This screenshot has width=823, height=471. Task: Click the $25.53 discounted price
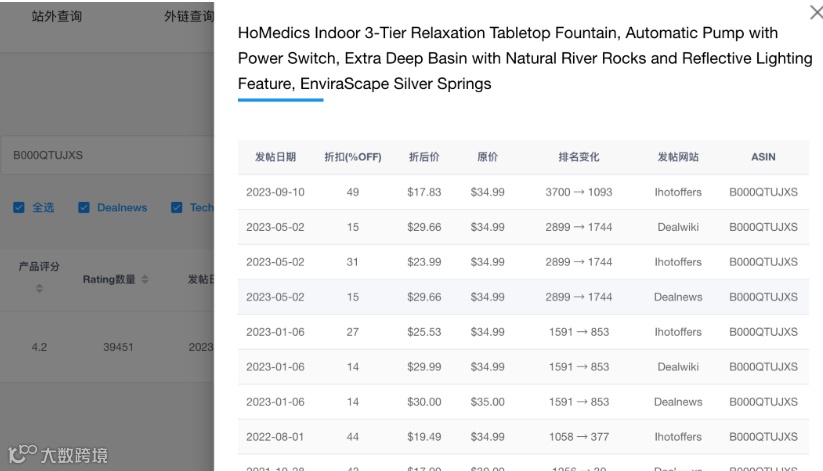click(424, 332)
